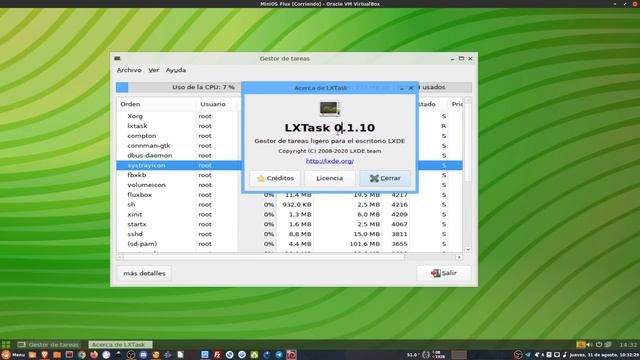The height and width of the screenshot is (360, 640).
Task: Click the Licencia button
Action: tap(329, 178)
